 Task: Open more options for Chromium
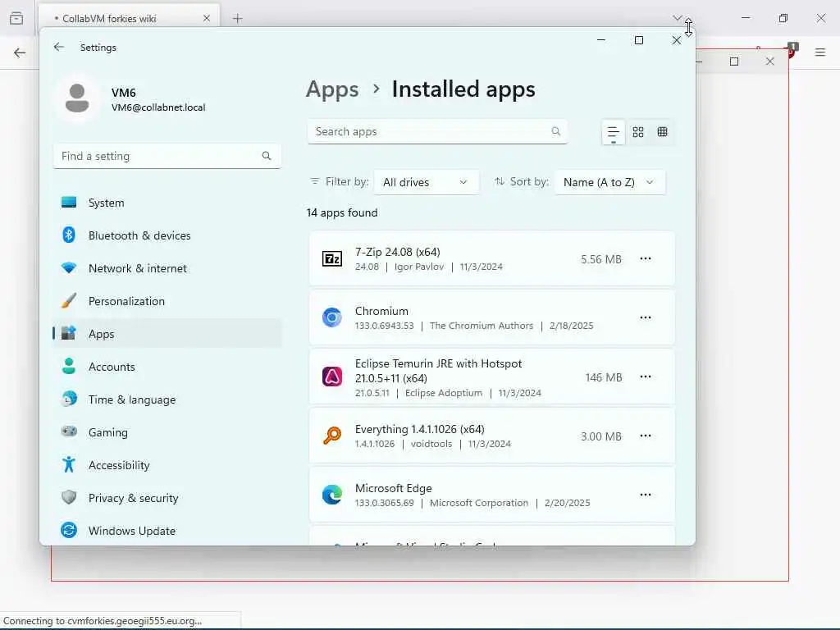646,317
